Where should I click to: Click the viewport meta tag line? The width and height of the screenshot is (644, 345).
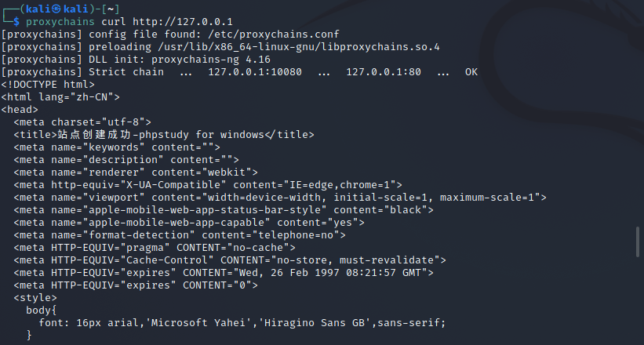[x=279, y=197]
